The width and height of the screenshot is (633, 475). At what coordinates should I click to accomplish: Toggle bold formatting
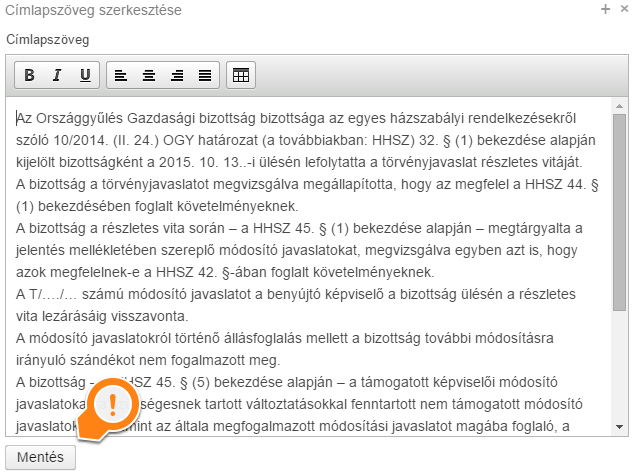click(x=29, y=75)
